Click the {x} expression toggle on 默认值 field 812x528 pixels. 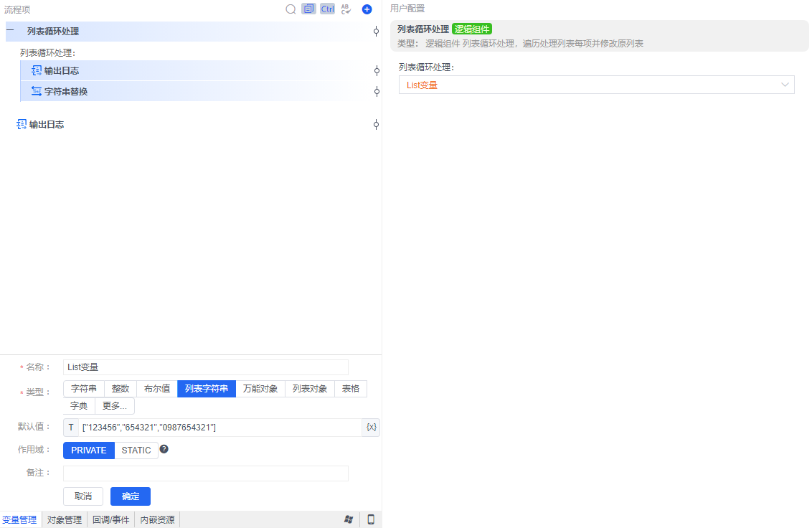click(x=371, y=427)
